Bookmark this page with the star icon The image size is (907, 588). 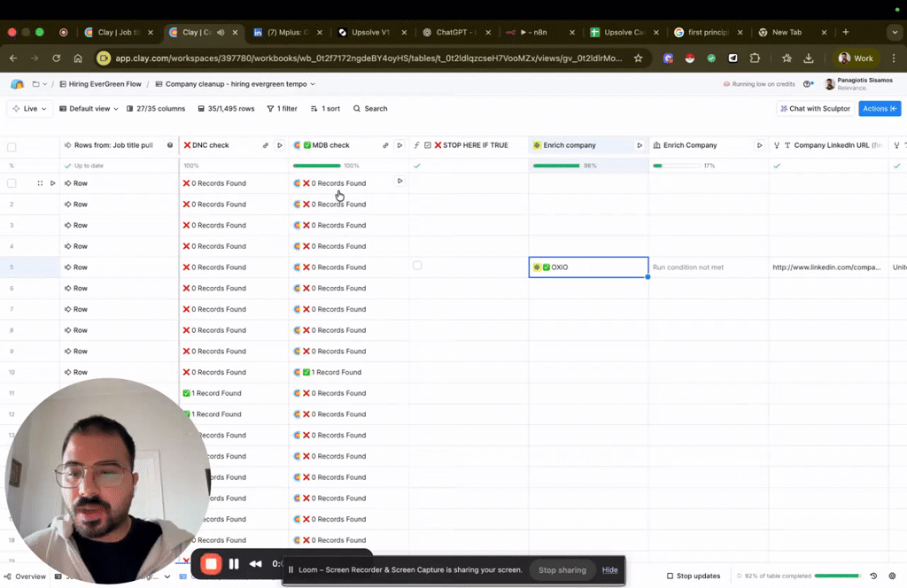click(x=638, y=58)
